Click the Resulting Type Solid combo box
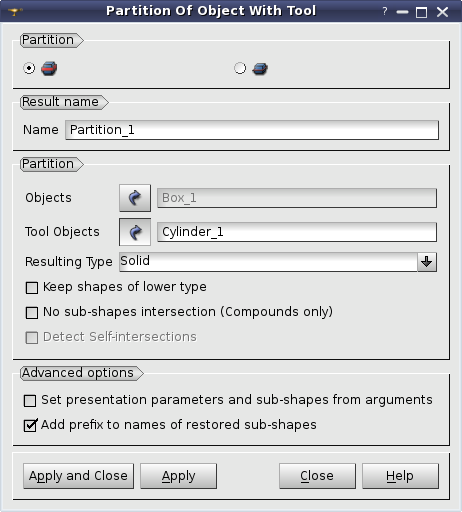 point(278,262)
